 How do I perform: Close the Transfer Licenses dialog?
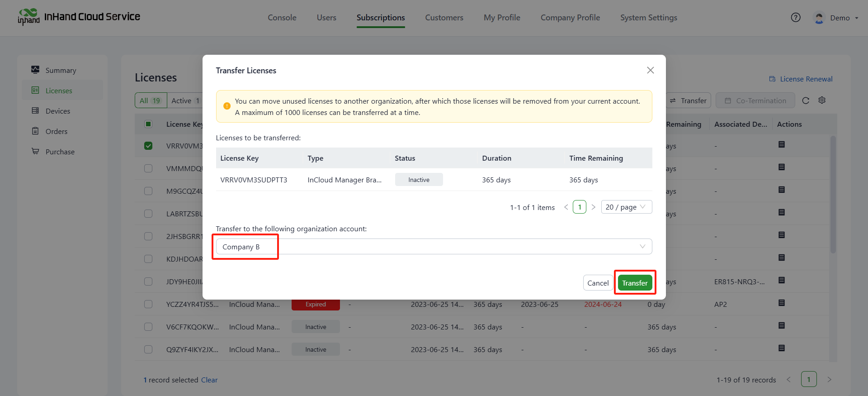(x=650, y=70)
